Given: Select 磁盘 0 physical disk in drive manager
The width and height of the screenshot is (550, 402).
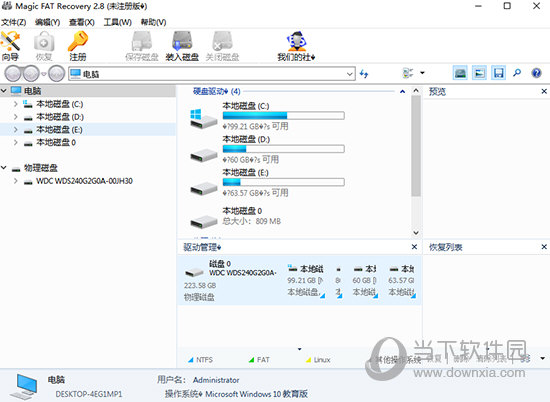Looking at the screenshot, I should (231, 280).
